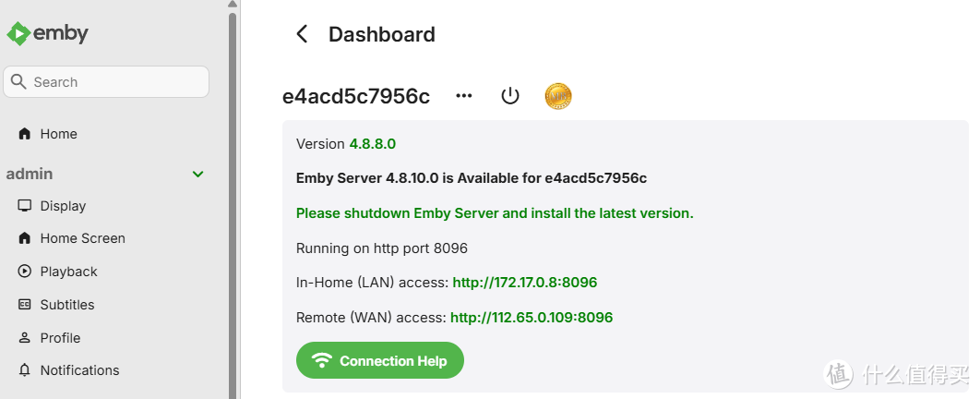Go back using the Dashboard arrow
This screenshot has width=980, height=399.
[x=302, y=34]
